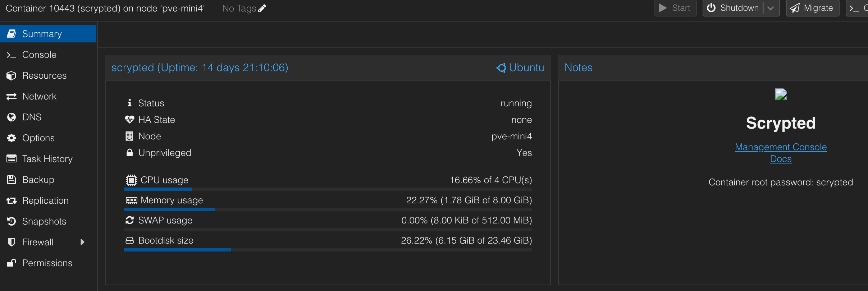Viewport: 868px width, 291px height.
Task: Open the Summary menu item
Action: pyautogui.click(x=48, y=34)
